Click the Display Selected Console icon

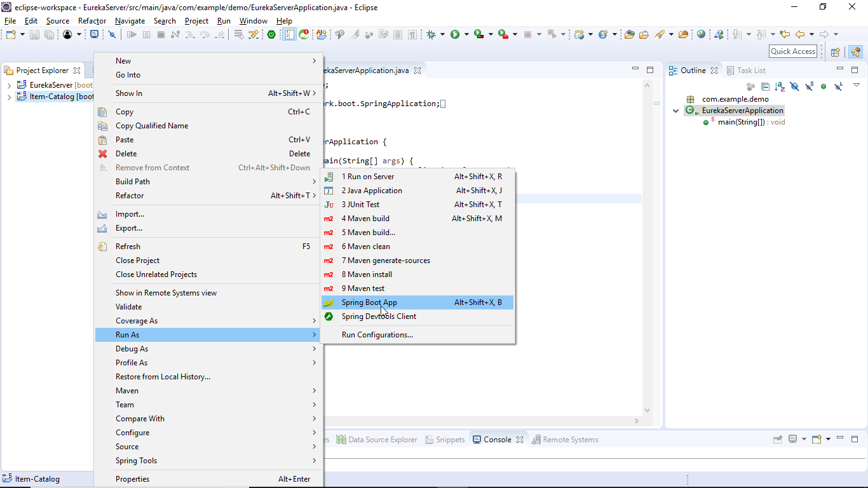pos(792,439)
